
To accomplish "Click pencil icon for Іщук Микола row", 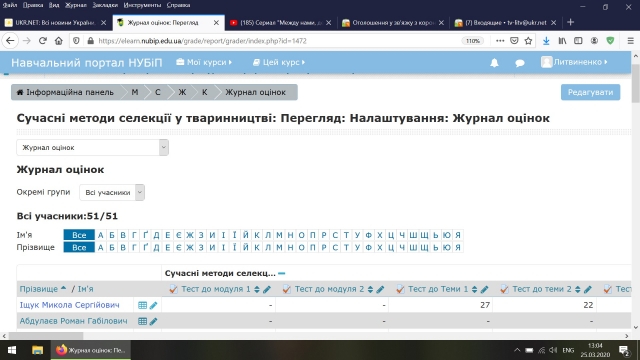I will [153, 305].
